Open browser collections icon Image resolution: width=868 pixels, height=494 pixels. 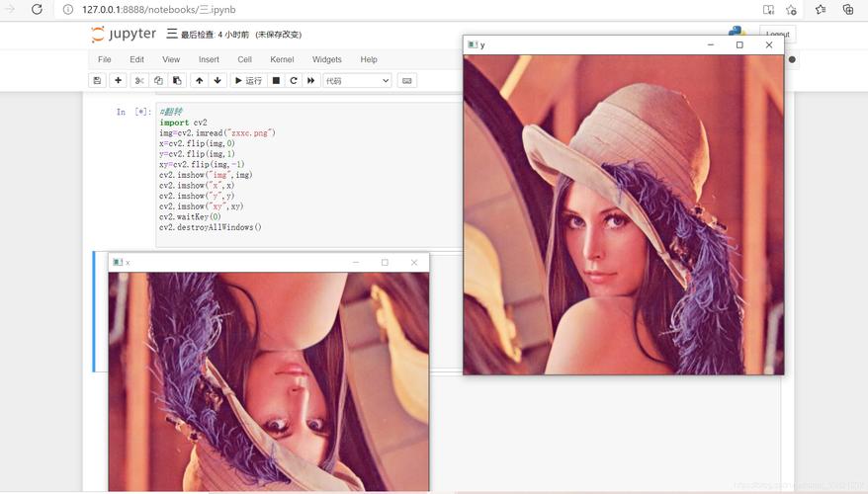(847, 10)
